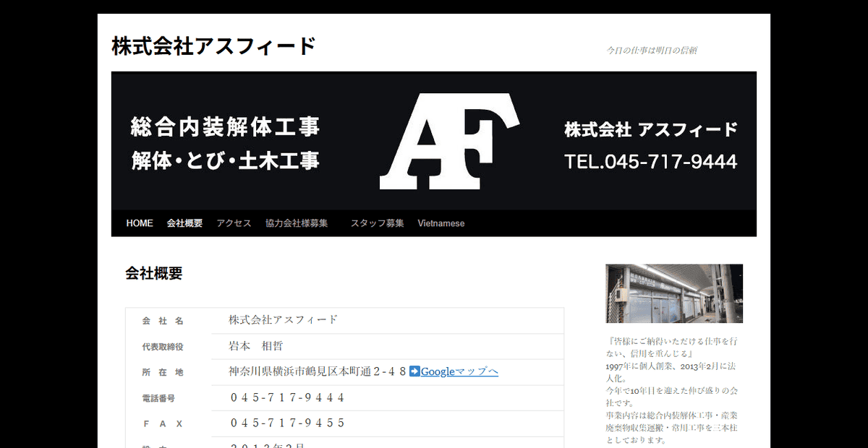
Task: Open the アクセス page from the navigation
Action: 233,223
